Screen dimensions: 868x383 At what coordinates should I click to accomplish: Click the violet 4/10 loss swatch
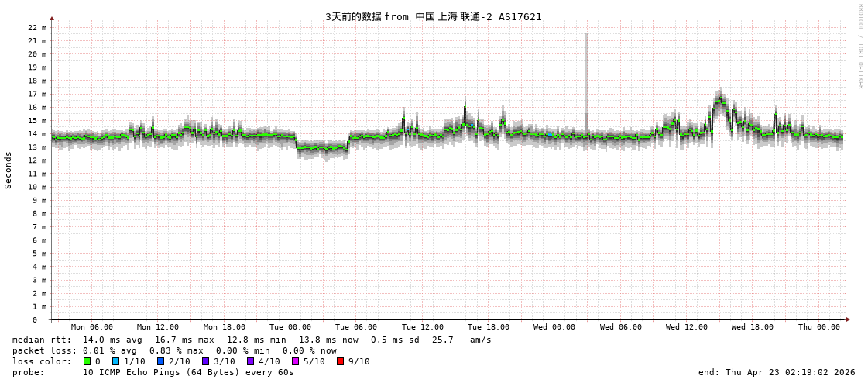tap(250, 361)
